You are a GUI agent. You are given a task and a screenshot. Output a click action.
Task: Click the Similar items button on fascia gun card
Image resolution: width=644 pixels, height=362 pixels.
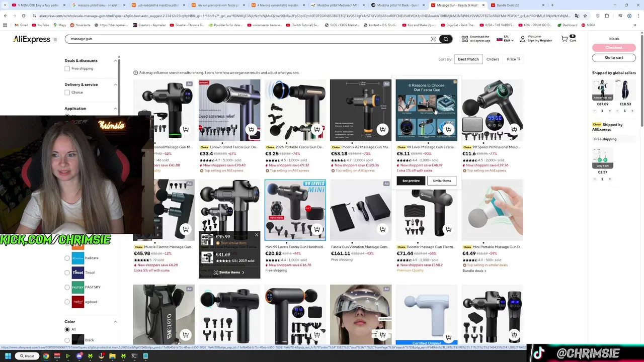[x=442, y=180]
